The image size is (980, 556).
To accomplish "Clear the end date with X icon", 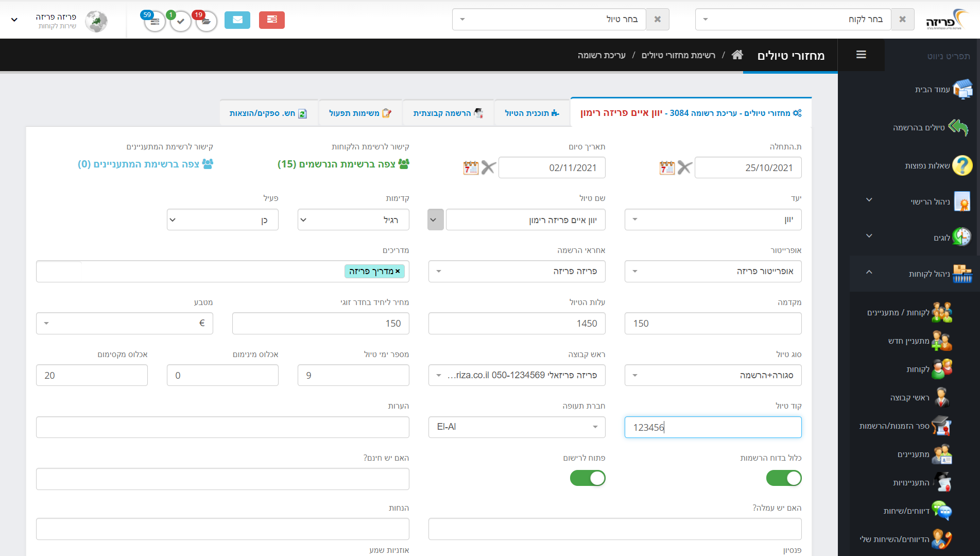I will [488, 167].
